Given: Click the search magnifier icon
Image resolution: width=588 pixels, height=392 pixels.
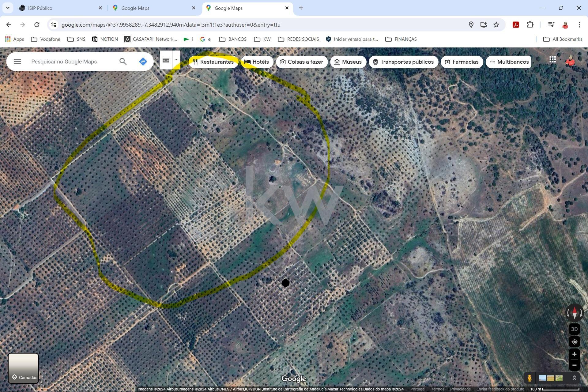Looking at the screenshot, I should pos(123,62).
